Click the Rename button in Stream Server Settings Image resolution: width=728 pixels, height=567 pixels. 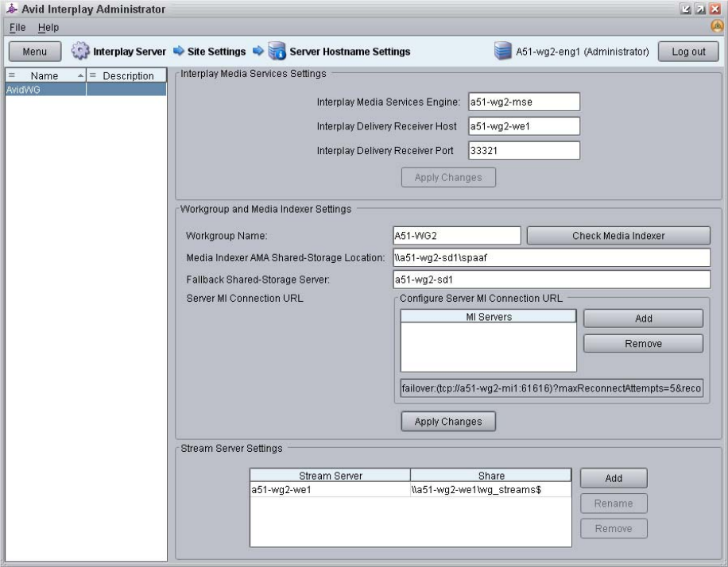click(614, 503)
